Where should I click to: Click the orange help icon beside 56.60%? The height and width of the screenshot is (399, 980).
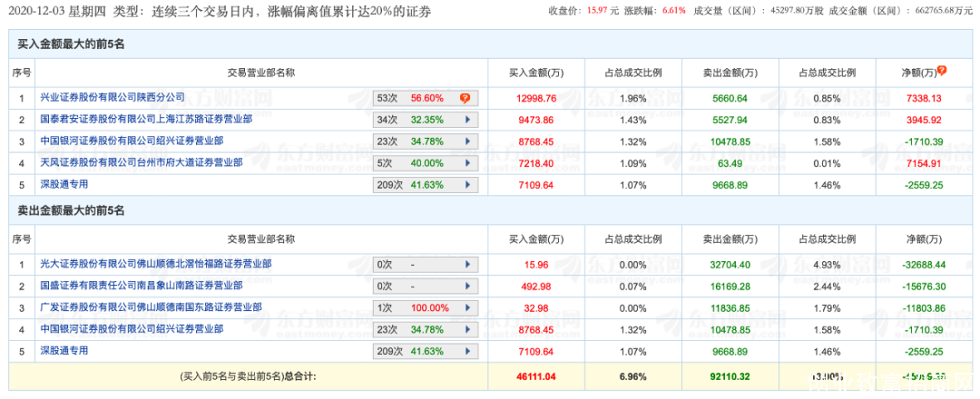click(x=465, y=98)
